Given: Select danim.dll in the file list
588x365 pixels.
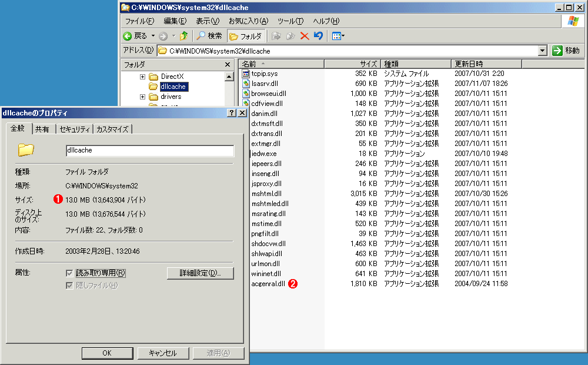Looking at the screenshot, I should pyautogui.click(x=265, y=114).
